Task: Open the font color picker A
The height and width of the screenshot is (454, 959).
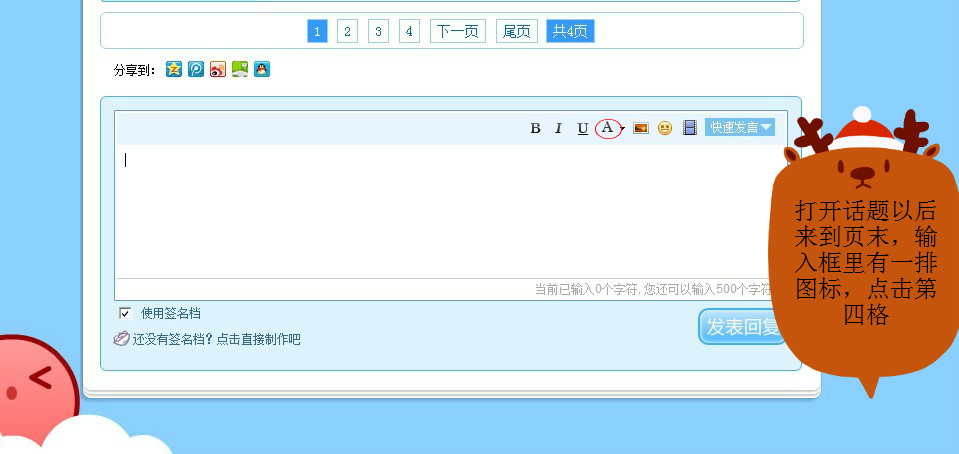Action: 609,128
